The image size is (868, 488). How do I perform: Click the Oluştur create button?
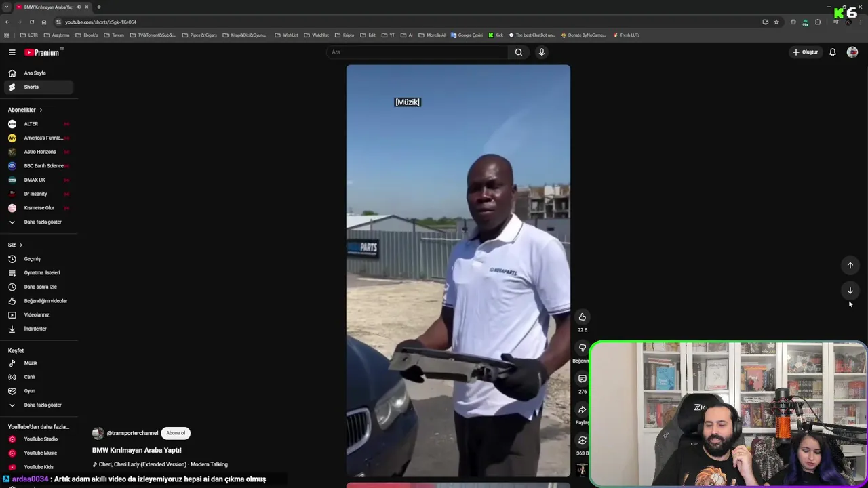[x=806, y=52]
